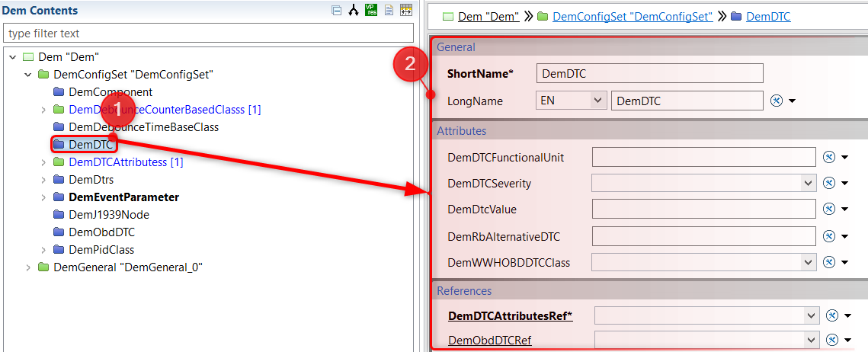
Task: Click the blue folder icon of DemJ1939Node
Action: (x=59, y=214)
